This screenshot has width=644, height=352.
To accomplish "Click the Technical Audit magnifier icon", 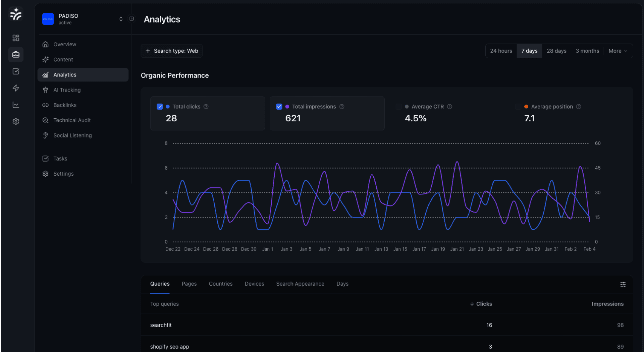I will click(46, 120).
